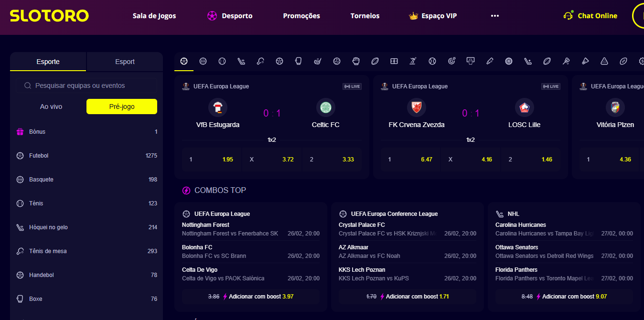Open the Torneios link
Viewport: 644px width, 320px height.
[365, 16]
